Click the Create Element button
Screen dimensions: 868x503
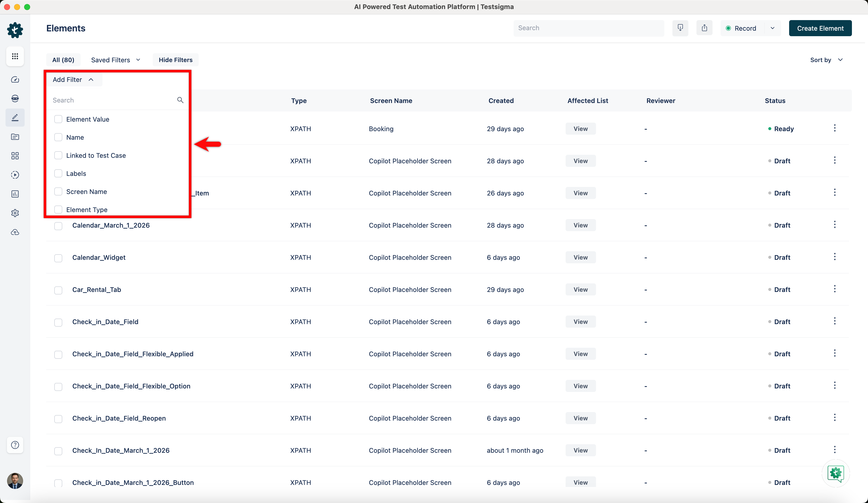click(x=820, y=28)
